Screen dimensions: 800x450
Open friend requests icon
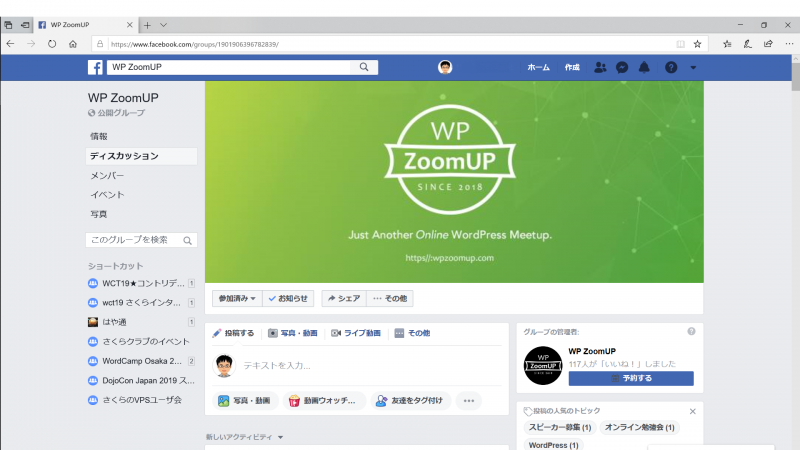pos(600,67)
